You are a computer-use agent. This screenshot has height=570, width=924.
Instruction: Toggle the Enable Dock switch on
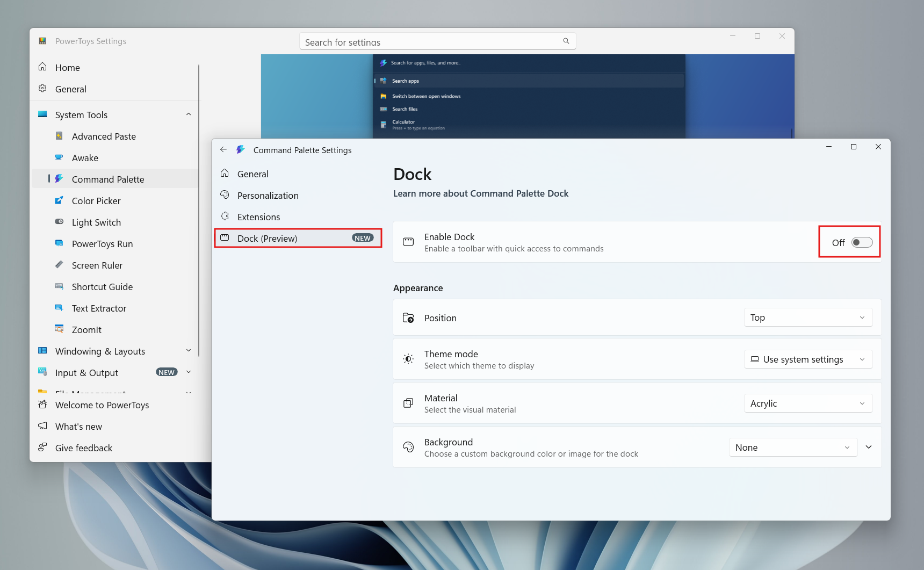862,242
